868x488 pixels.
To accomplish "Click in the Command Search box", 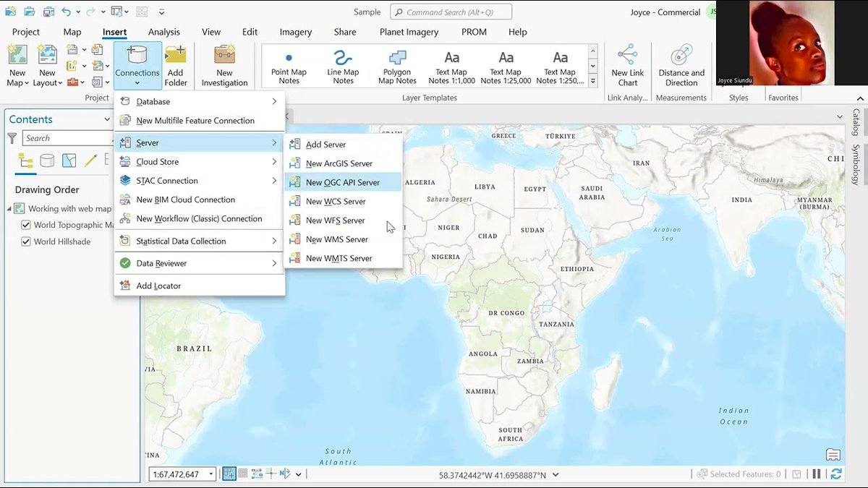I will click(x=451, y=12).
